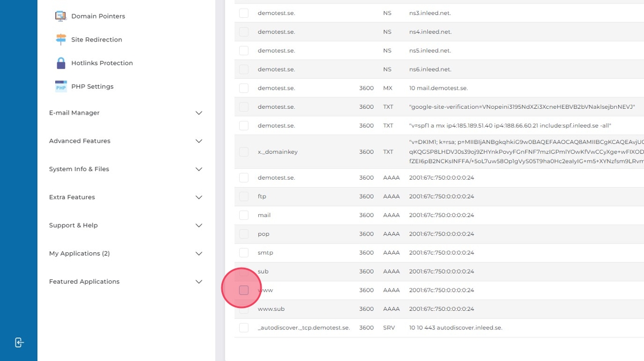Viewport: 644px width, 361px height.
Task: Click the Domain Pointers icon
Action: [61, 16]
